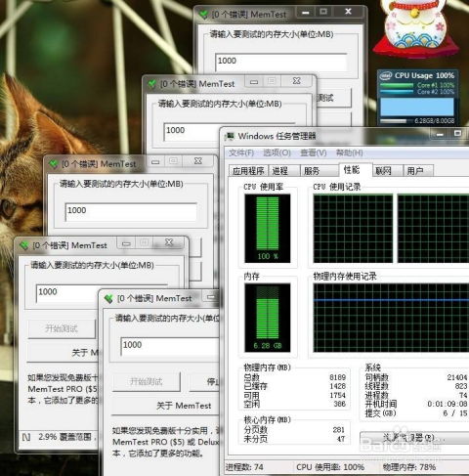Image resolution: width=469 pixels, height=476 pixels.
Task: Open the 选项(O) menu
Action: point(277,152)
